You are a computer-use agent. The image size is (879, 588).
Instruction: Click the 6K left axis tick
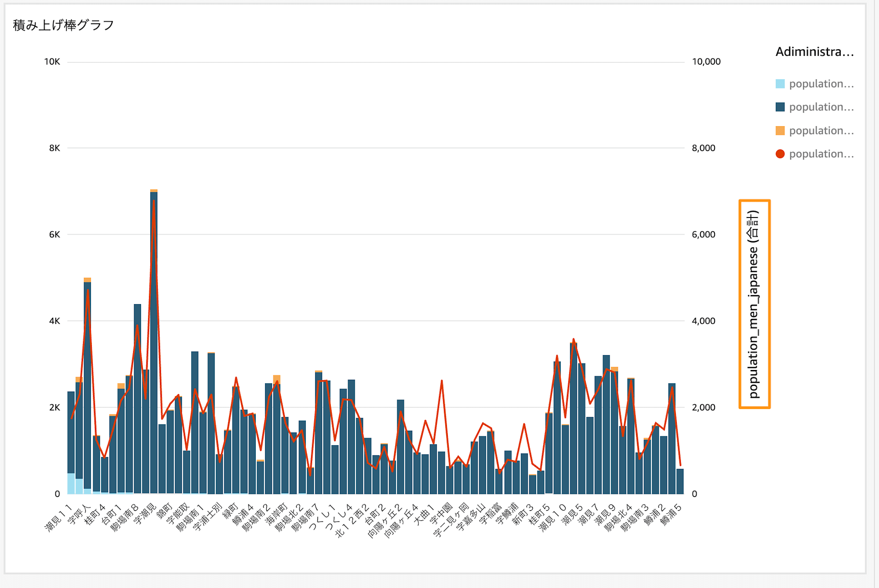click(54, 234)
